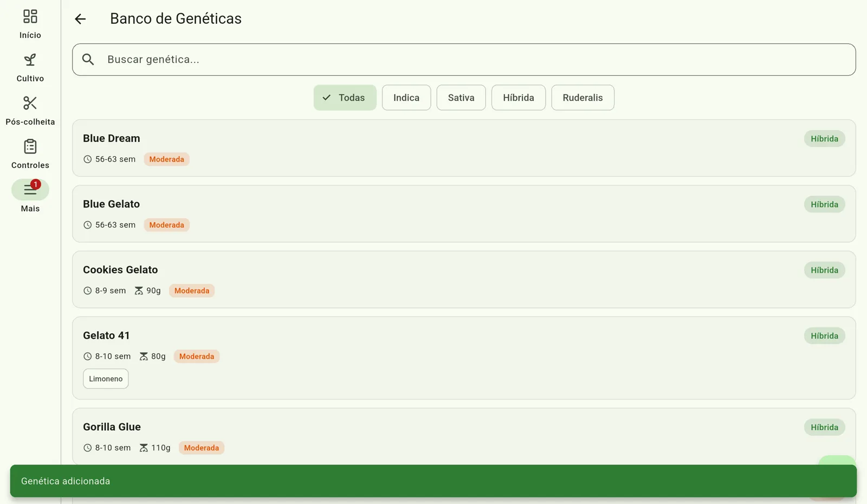
Task: Toggle the Todas filter chip
Action: [345, 98]
